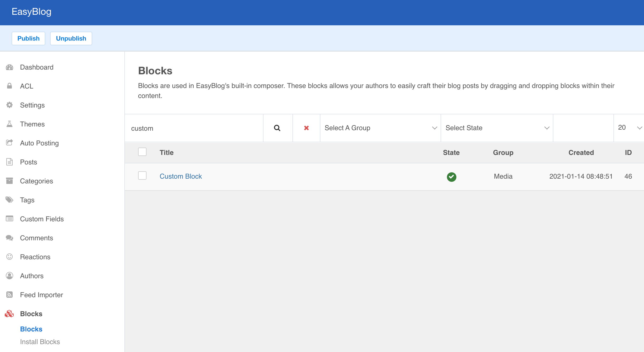Screen dimensions: 644x352
Task: Go to ACL in sidebar
Action: click(27, 86)
